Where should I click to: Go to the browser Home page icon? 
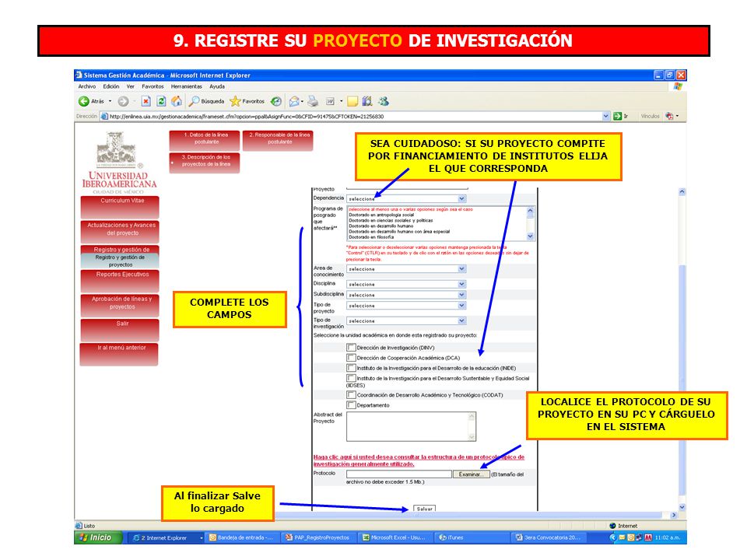coord(177,101)
